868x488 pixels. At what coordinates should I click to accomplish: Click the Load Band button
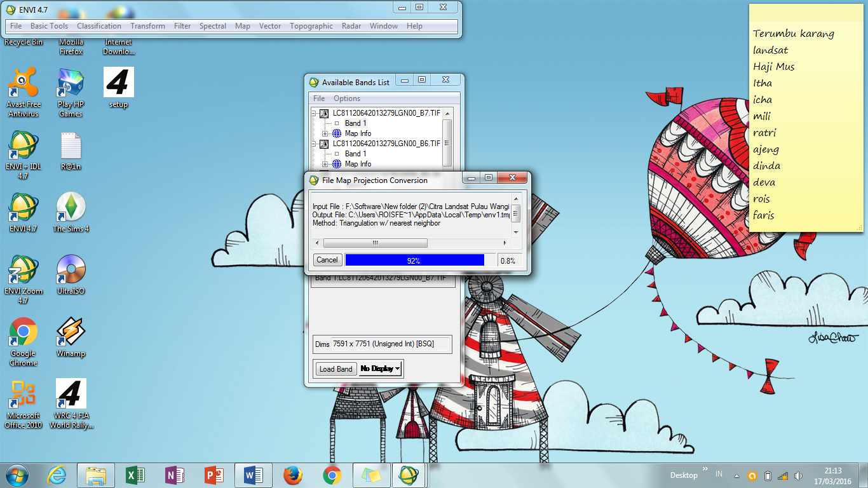[336, 369]
